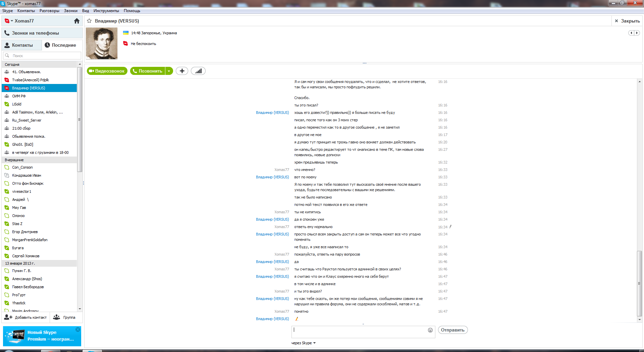Select Павел Безбородов contact

tap(40, 287)
